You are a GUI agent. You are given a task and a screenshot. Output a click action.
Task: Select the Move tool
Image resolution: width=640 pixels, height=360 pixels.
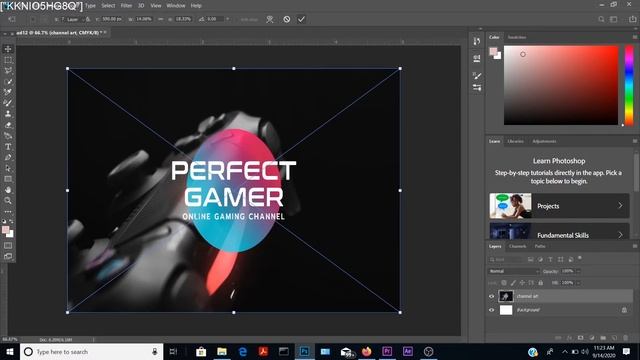(x=8, y=49)
